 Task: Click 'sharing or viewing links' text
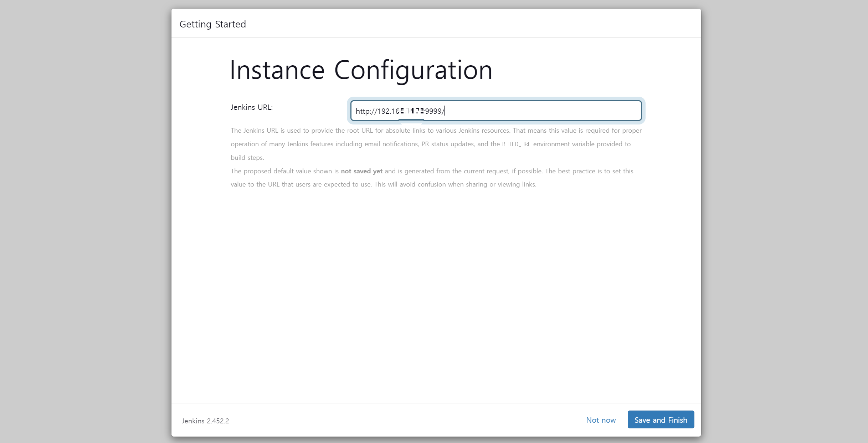[x=501, y=184]
